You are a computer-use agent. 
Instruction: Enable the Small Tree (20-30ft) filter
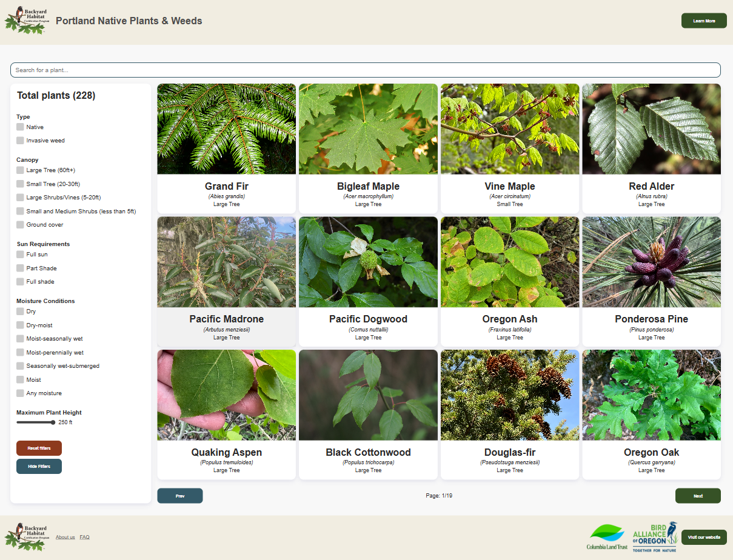(x=20, y=184)
